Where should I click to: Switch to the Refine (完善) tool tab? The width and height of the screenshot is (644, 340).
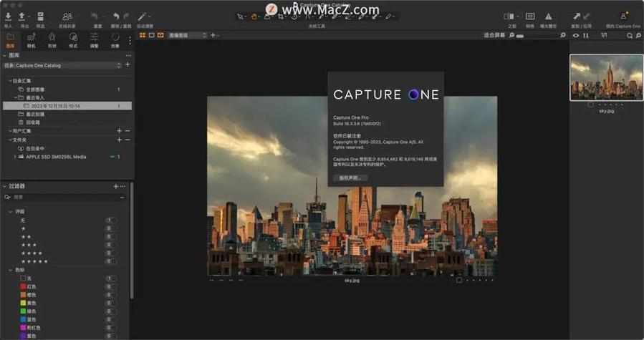(x=115, y=40)
